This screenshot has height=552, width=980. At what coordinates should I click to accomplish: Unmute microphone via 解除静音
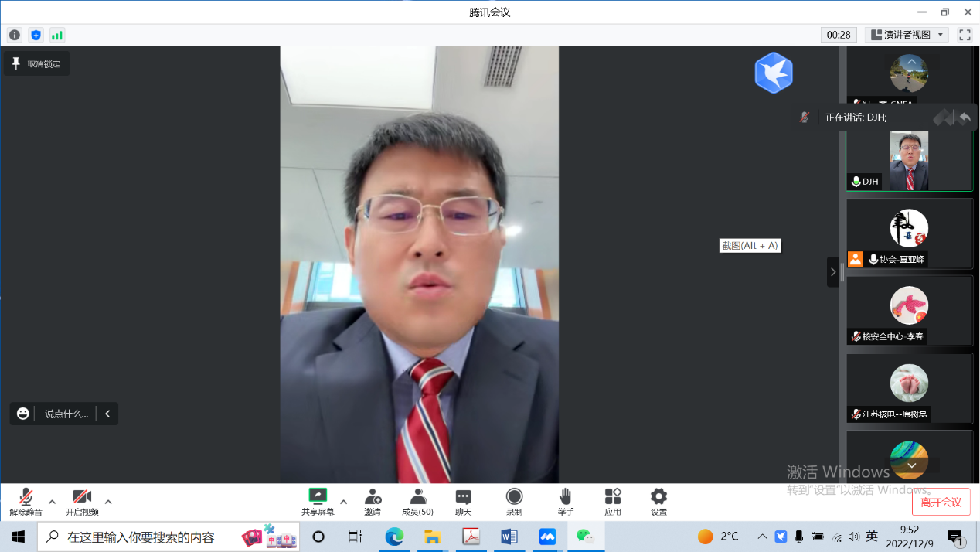click(x=26, y=501)
